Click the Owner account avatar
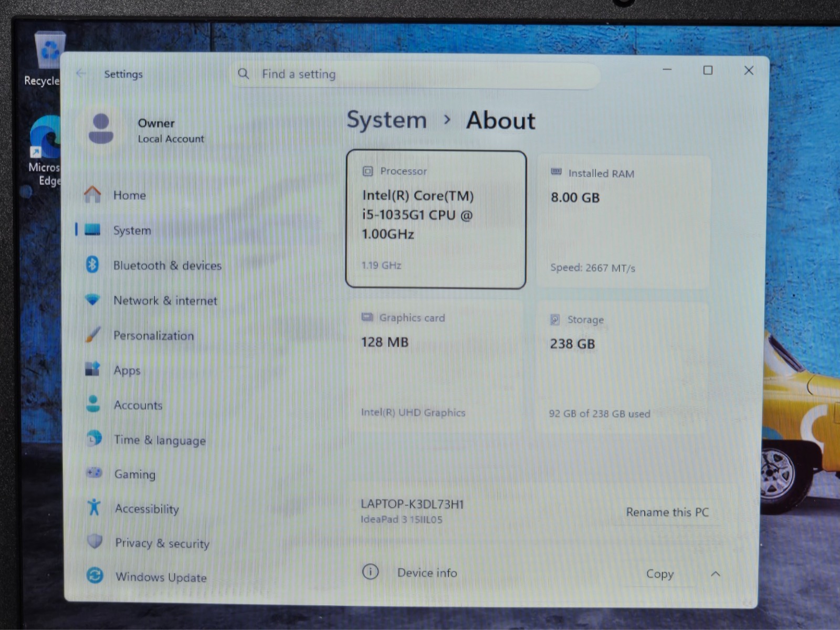The height and width of the screenshot is (630, 840). 101,129
